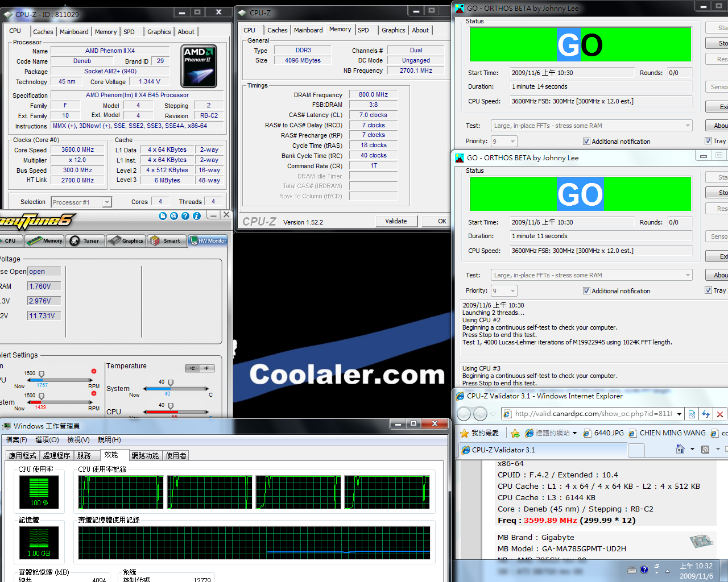Click the 6440.JPG favorites link
728x582 pixels.
[x=603, y=433]
